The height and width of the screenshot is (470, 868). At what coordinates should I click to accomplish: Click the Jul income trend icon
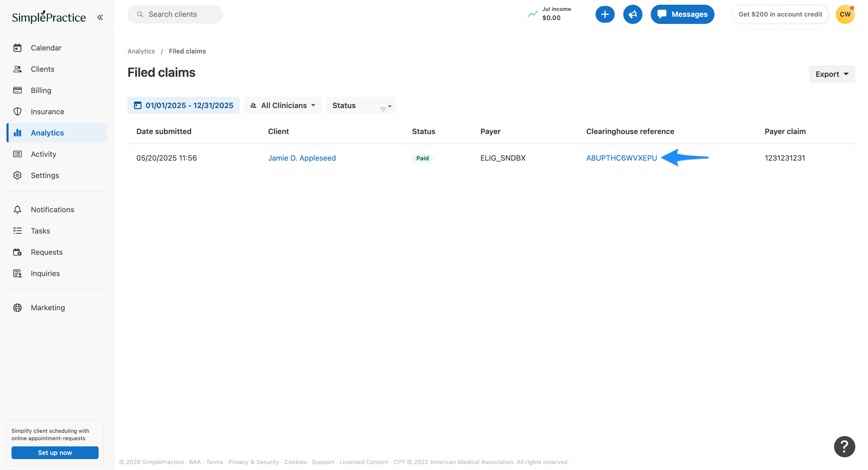tap(532, 14)
